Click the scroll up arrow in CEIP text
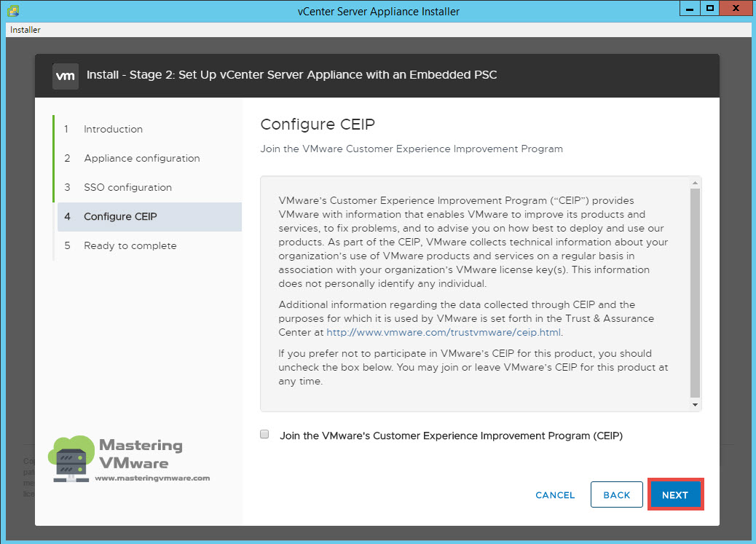Screen dimensions: 756x544 695,183
